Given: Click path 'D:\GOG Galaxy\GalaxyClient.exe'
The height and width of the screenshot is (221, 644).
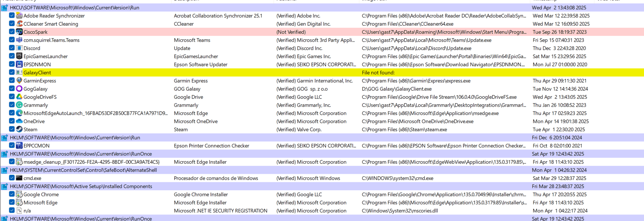Looking at the screenshot, I should tap(397, 89).
